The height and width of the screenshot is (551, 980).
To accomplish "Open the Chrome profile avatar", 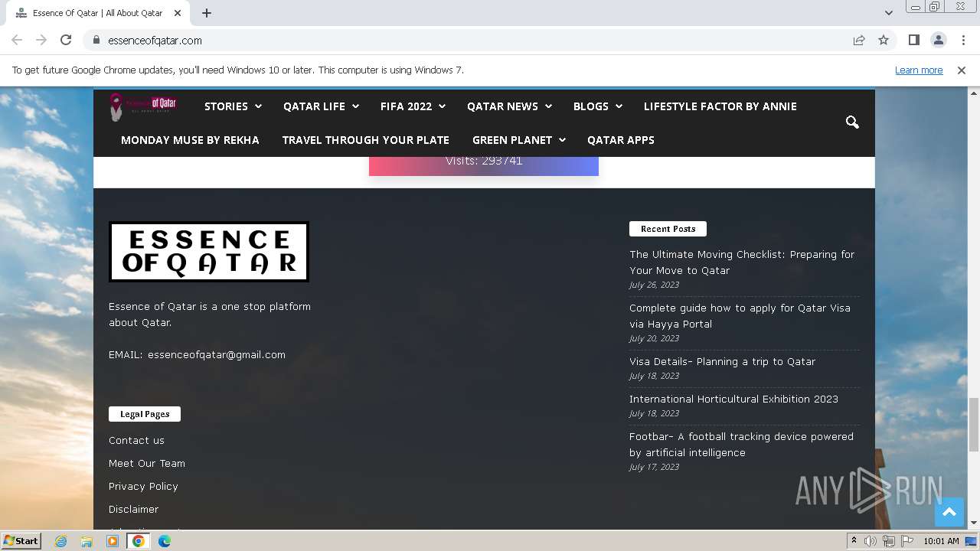I will (x=938, y=40).
